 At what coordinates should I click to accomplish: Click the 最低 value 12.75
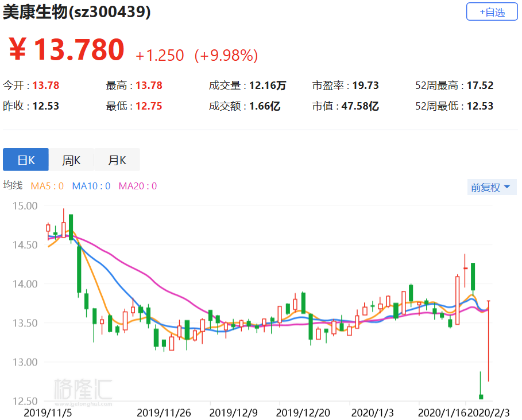pyautogui.click(x=149, y=106)
